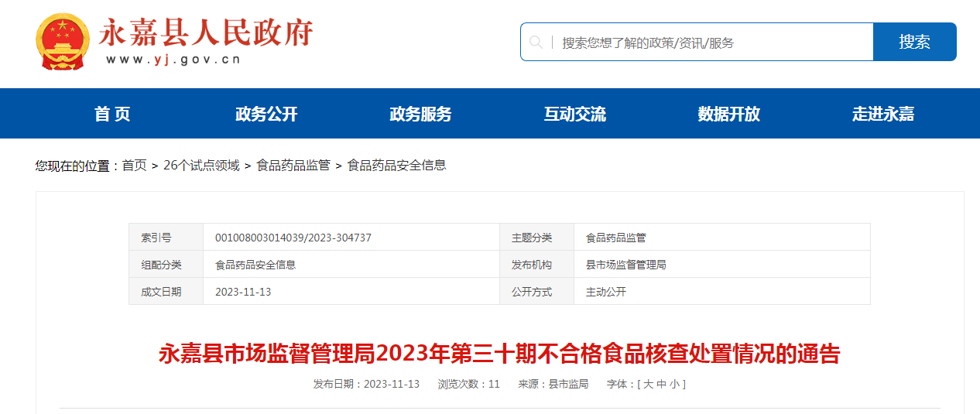Click the search input field

(x=697, y=42)
